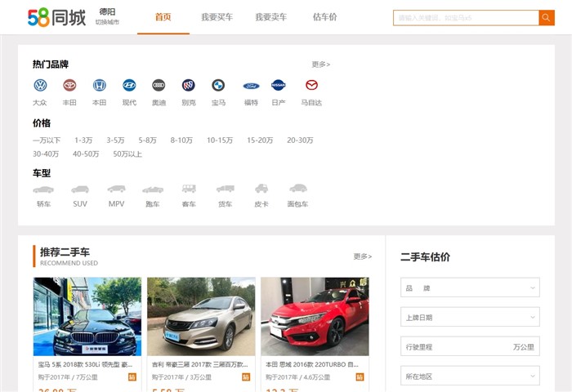Open listing title 宝马 5系 2018款 530Li
This screenshot has width=572, height=392.
pyautogui.click(x=85, y=365)
